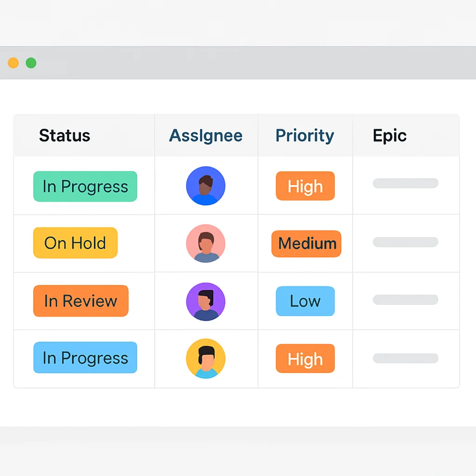Change the On Hold status badge
Viewport: 476px width, 476px height.
click(75, 243)
